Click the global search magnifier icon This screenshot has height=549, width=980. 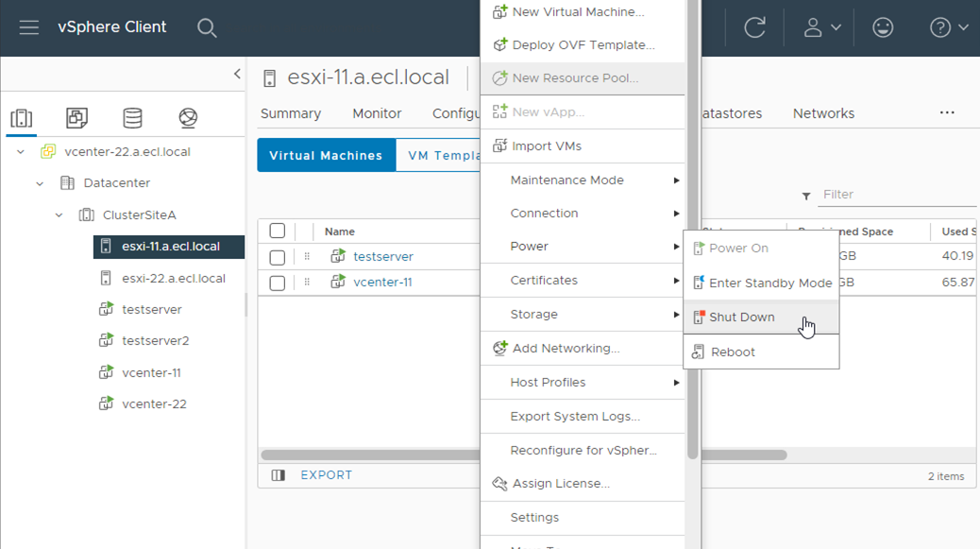coord(207,27)
